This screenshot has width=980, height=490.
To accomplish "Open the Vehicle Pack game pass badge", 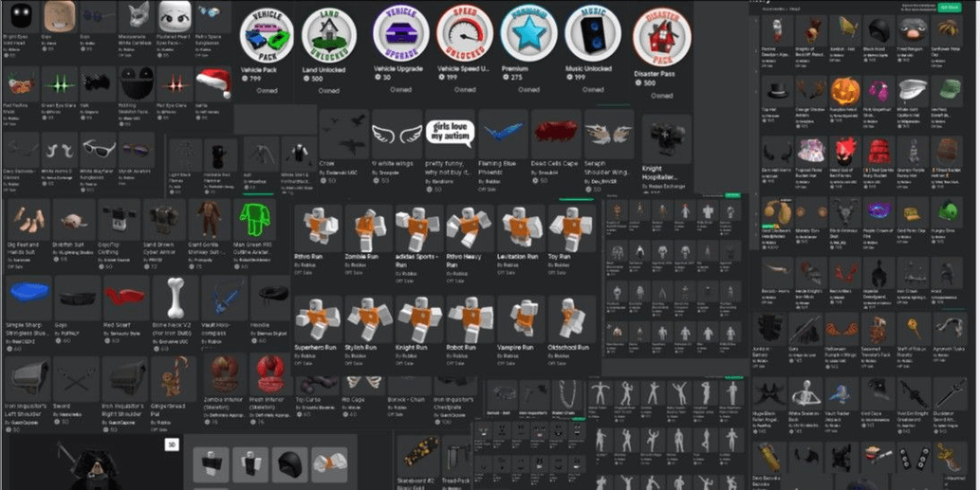I will click(x=267, y=36).
